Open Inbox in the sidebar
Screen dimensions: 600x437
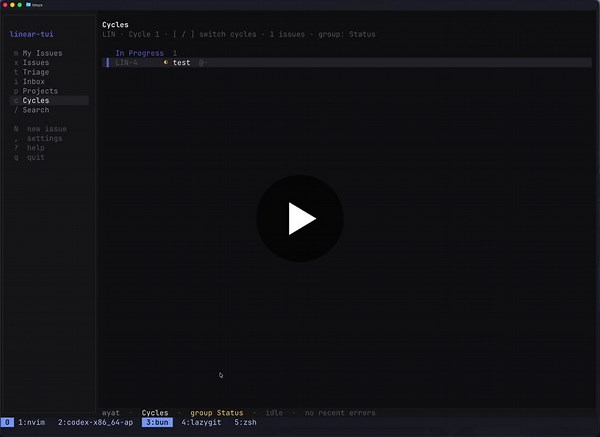[33, 82]
